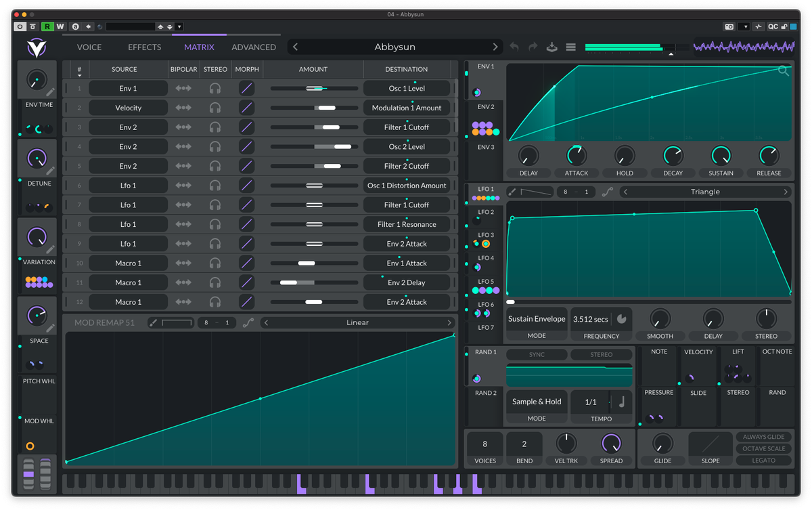Click the lock icon in host toolbar
The image size is (812, 510).
pos(784,26)
